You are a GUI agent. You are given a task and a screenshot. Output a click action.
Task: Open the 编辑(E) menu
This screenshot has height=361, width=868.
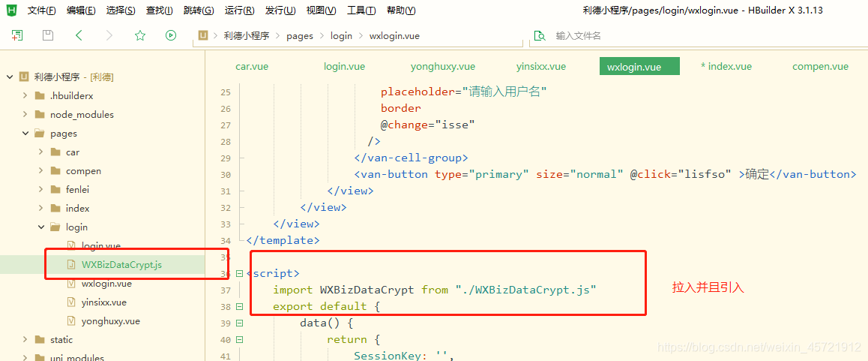click(x=81, y=11)
